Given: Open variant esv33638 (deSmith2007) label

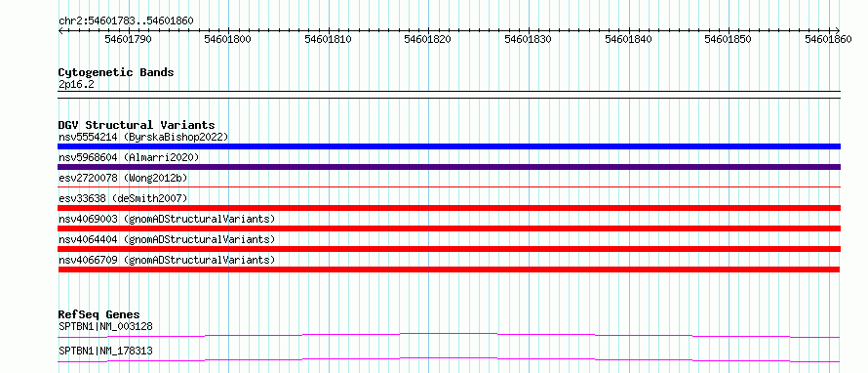Looking at the screenshot, I should pyautogui.click(x=123, y=198).
